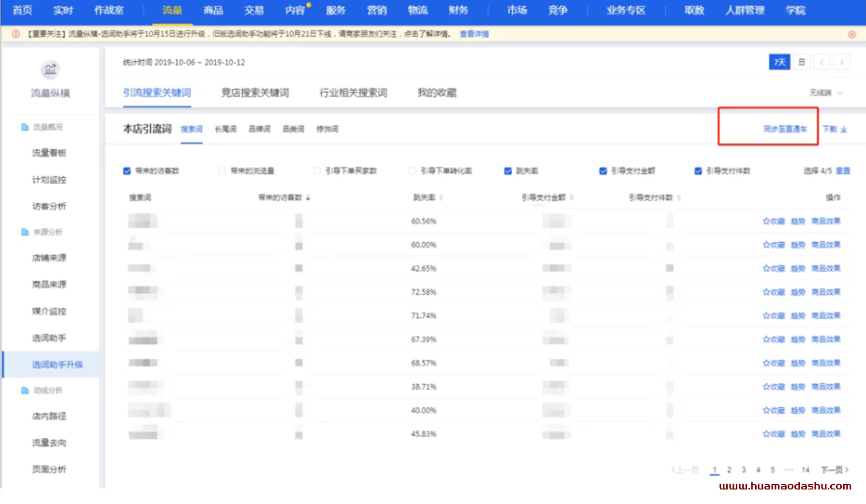Viewport: 866px width, 504px height.
Task: Jump to page 14
Action: [806, 470]
